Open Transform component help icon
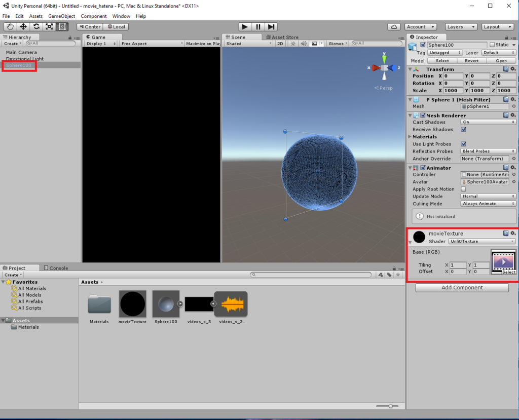Screen dimensions: 519x420 tap(505, 69)
